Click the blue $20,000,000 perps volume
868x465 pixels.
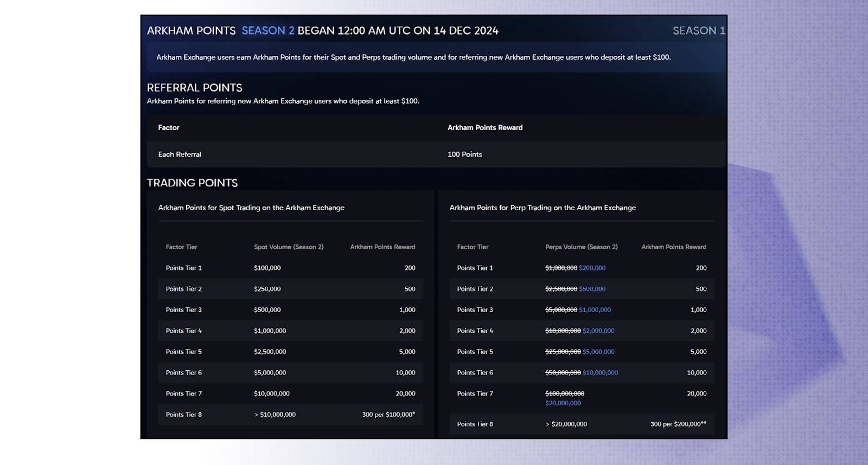(x=563, y=403)
